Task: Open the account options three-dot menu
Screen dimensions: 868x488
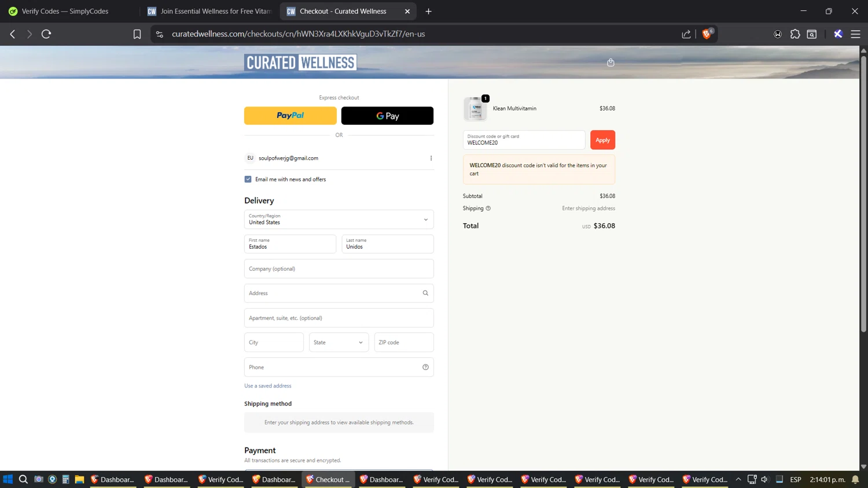Action: (431, 158)
